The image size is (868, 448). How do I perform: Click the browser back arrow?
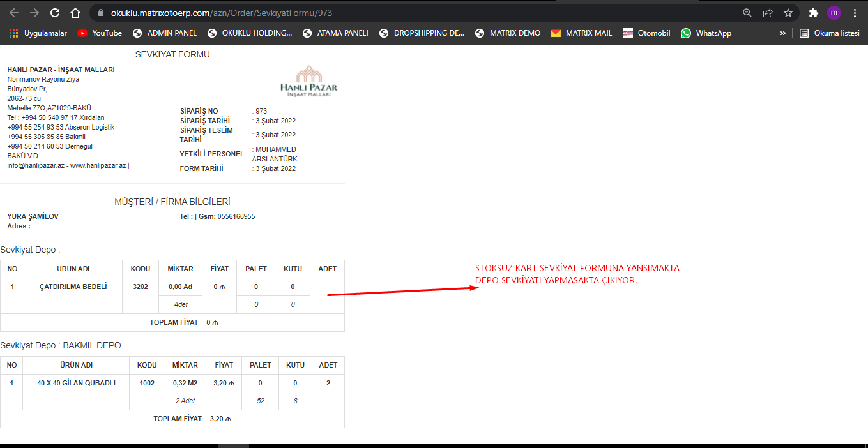coord(14,13)
